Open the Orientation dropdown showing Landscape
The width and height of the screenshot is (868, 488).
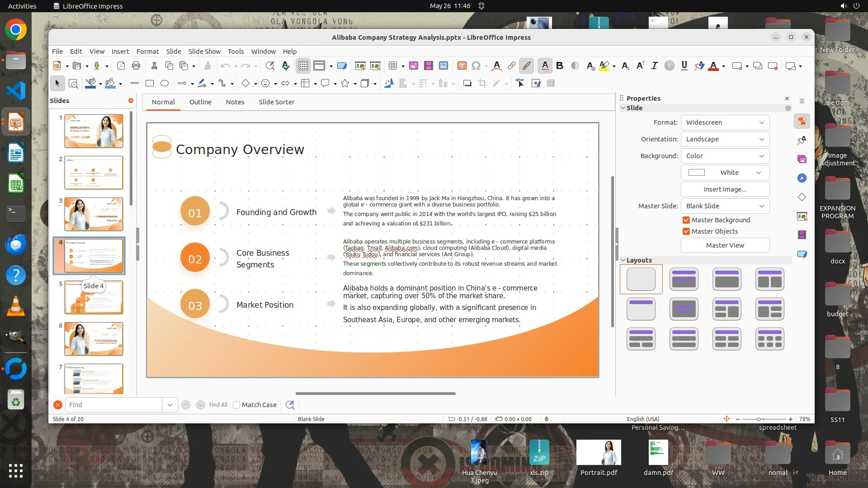point(725,139)
